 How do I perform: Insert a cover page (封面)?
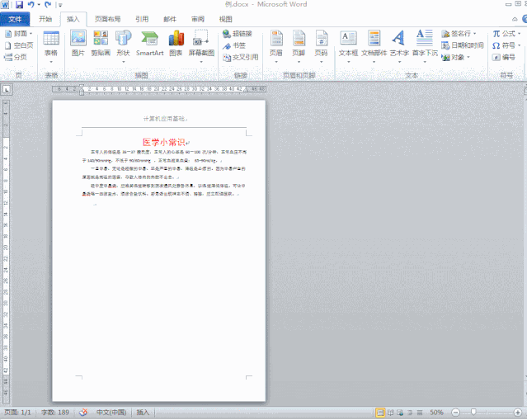pos(16,34)
